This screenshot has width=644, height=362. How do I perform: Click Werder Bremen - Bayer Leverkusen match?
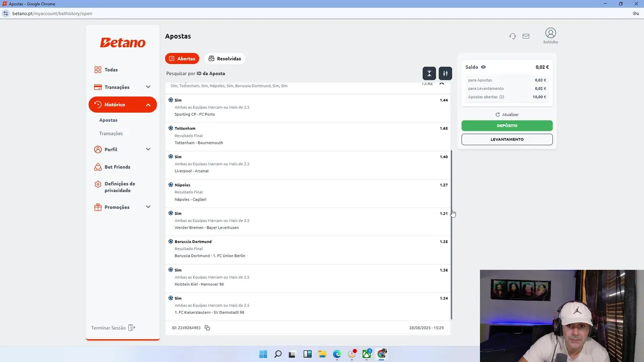[x=207, y=228]
